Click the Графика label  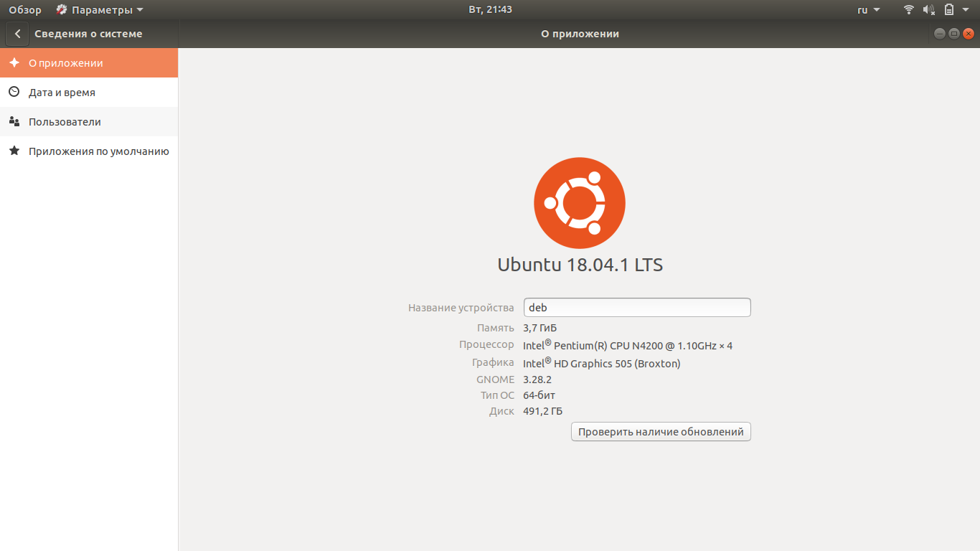click(x=494, y=363)
